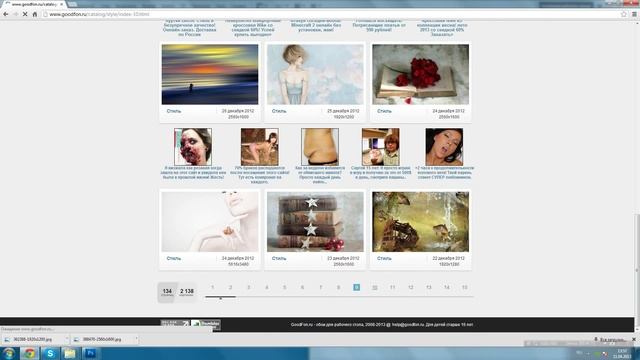Click Стиль link under red roses wallpaper
This screenshot has height=360, width=640.
tap(384, 111)
